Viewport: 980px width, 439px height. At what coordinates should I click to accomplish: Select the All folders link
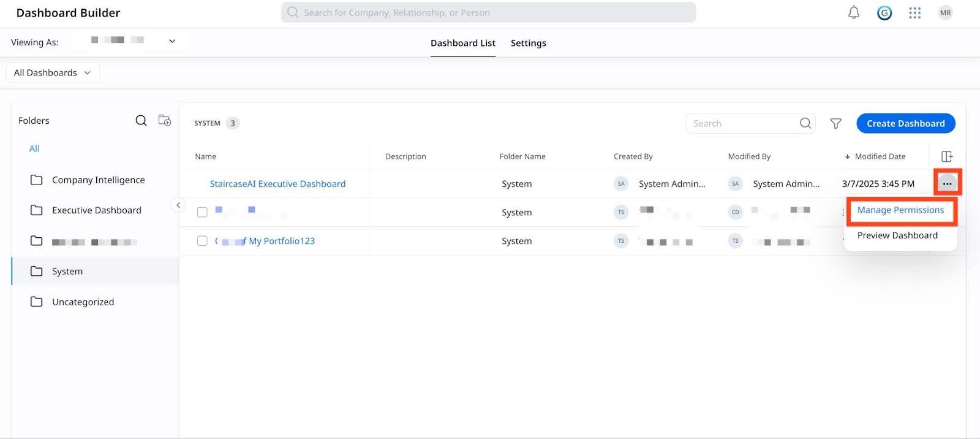point(34,148)
